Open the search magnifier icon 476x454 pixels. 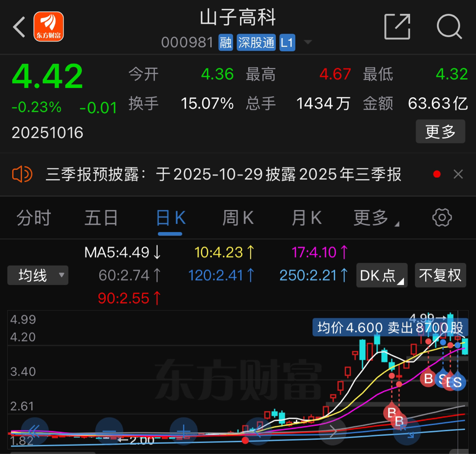tap(450, 27)
